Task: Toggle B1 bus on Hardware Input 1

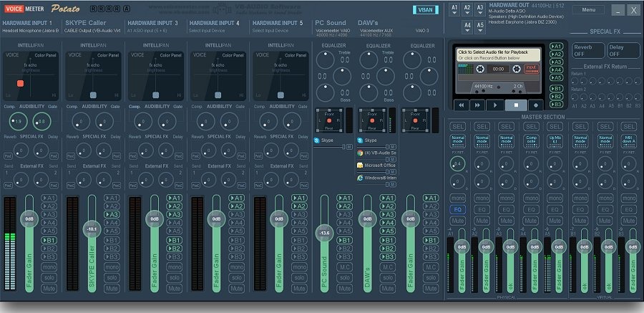Action: point(49,240)
